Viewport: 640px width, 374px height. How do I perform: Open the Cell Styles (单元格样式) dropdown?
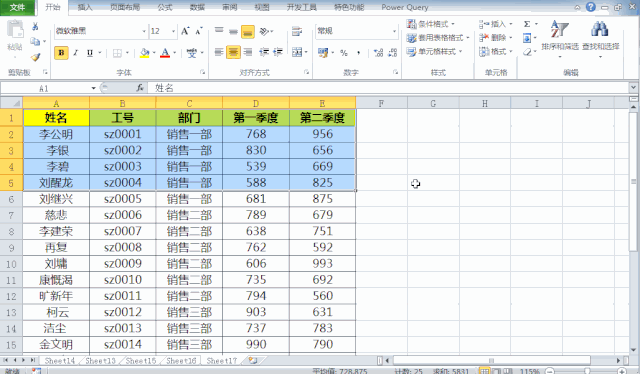click(434, 52)
